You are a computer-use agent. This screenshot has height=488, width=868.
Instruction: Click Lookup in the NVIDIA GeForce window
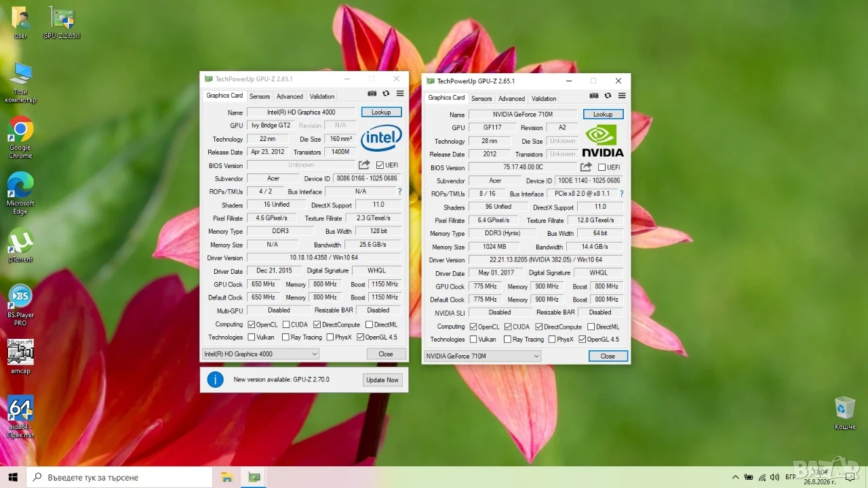point(603,115)
